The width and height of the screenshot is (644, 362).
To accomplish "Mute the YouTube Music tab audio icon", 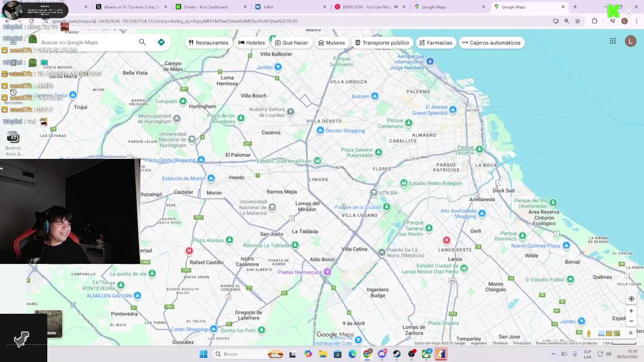I will [396, 7].
